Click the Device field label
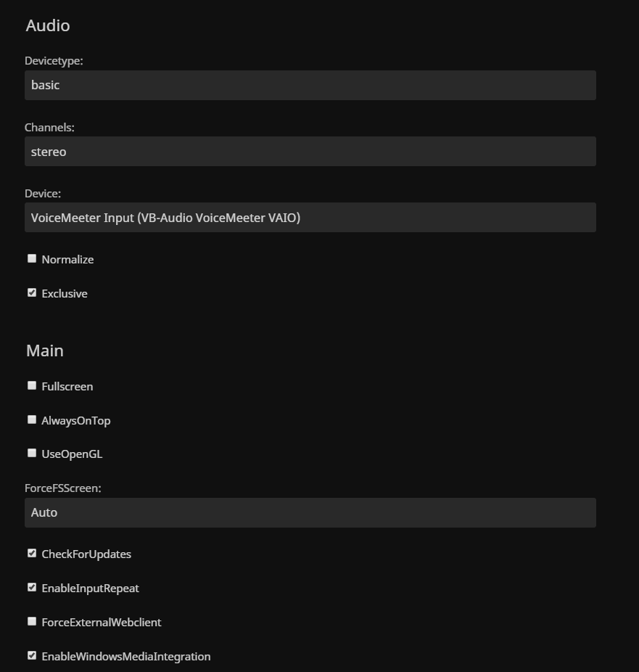 43,194
